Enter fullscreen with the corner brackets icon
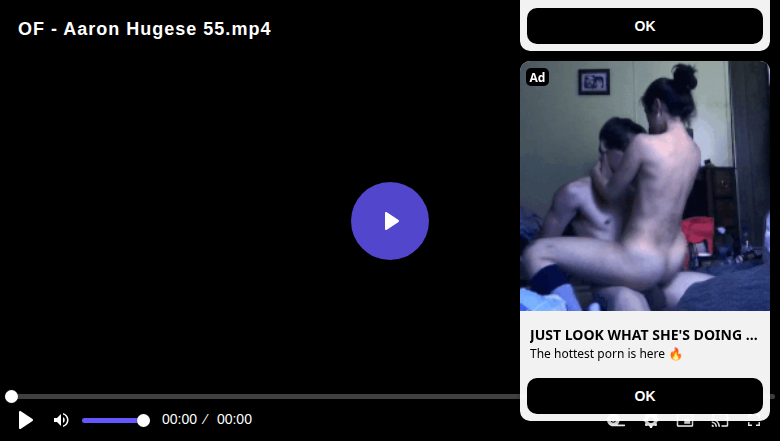 click(754, 424)
